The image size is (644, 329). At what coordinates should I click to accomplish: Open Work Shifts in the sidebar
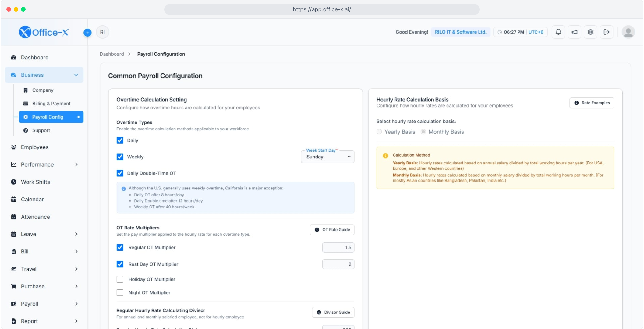coord(44,182)
